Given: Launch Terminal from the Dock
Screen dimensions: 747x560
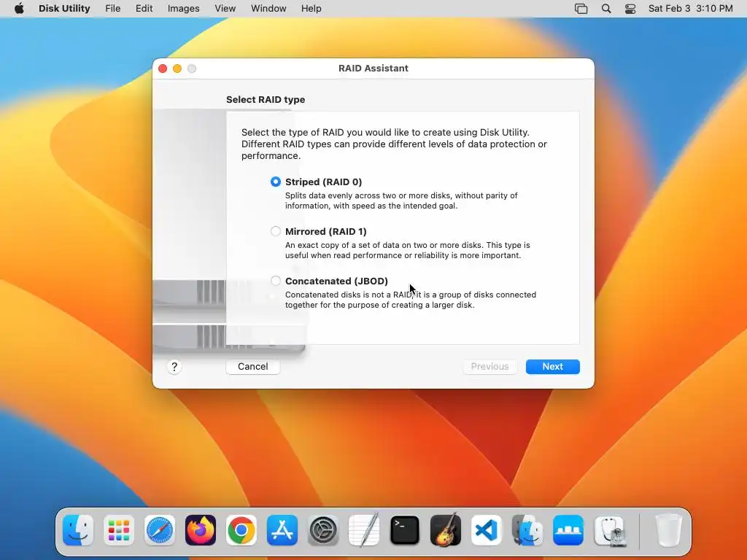Looking at the screenshot, I should pyautogui.click(x=405, y=530).
